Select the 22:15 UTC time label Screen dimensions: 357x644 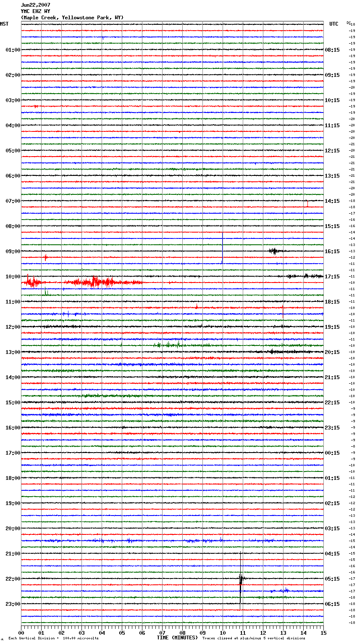332,403
